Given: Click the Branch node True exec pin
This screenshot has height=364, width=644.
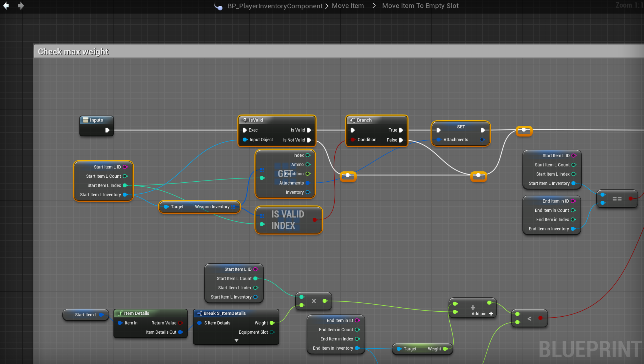Looking at the screenshot, I should click(x=401, y=130).
